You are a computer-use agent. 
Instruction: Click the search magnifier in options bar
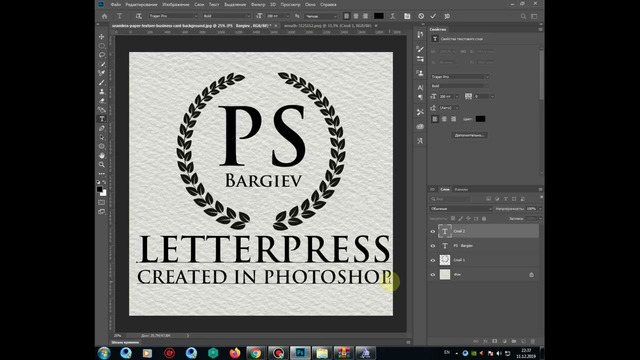pyautogui.click(x=523, y=16)
